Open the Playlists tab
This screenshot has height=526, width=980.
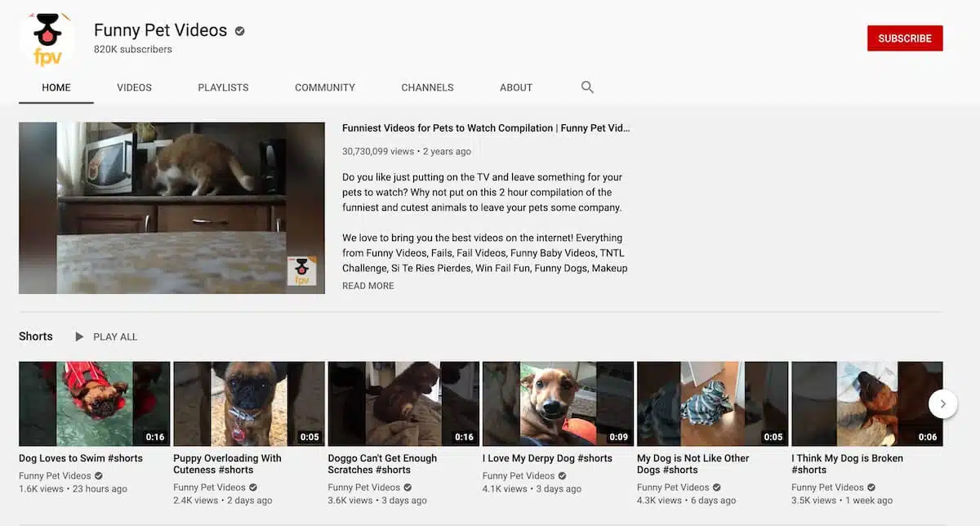223,87
